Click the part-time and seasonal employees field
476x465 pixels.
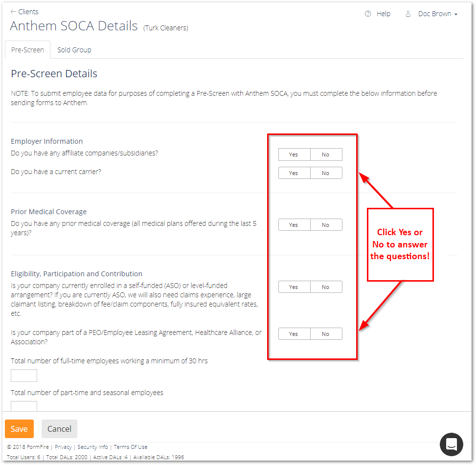coord(24,406)
